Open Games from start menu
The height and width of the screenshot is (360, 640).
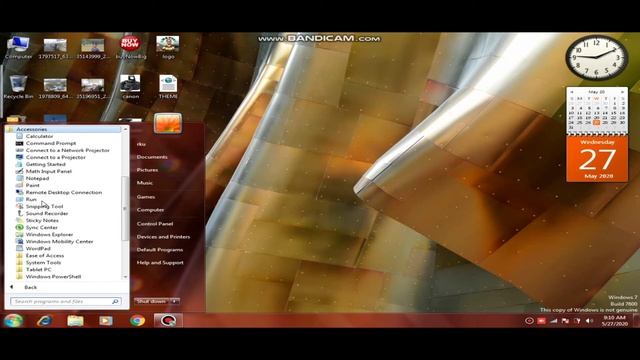point(146,197)
